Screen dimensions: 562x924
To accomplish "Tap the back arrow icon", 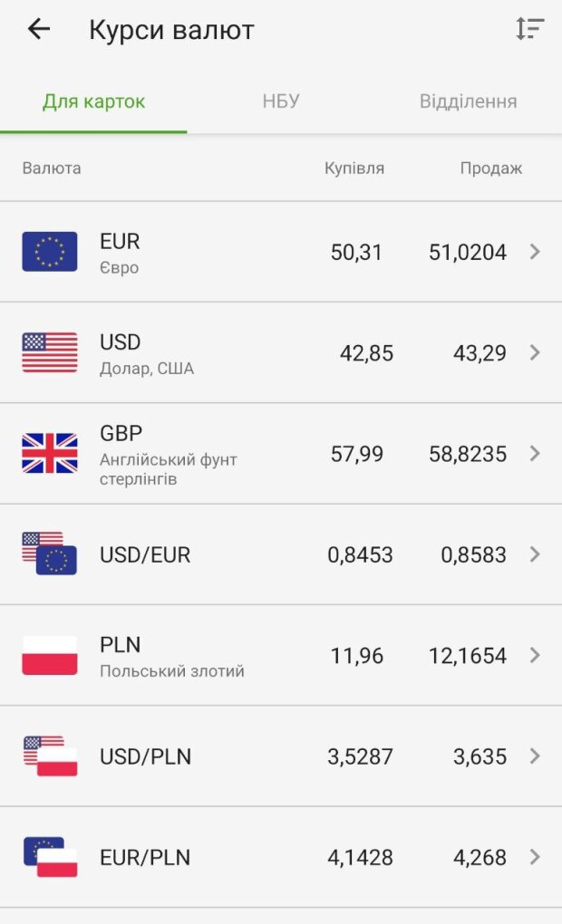I will (x=39, y=29).
